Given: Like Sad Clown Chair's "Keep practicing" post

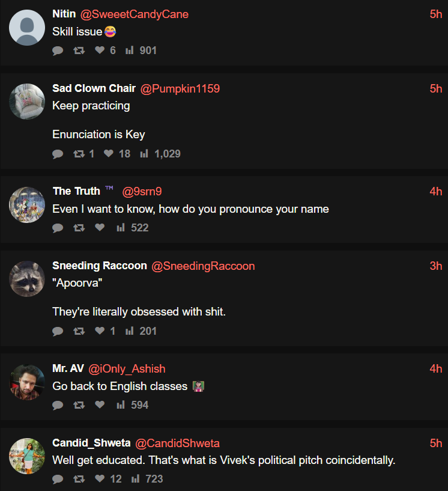Looking at the screenshot, I should point(108,154).
